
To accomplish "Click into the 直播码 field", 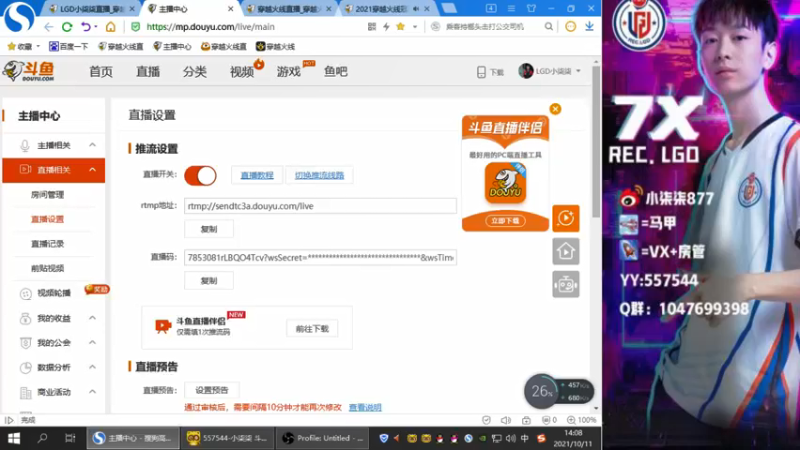I will click(x=320, y=257).
